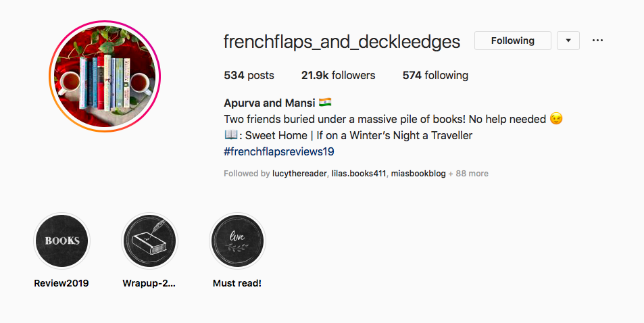
Task: Click the Apurva and Mansi display name
Action: pyautogui.click(x=270, y=102)
